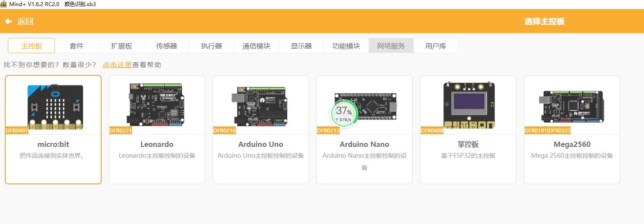Image resolution: width=644 pixels, height=224 pixels.
Task: Follow the 点击这里 help link
Action: (x=117, y=65)
